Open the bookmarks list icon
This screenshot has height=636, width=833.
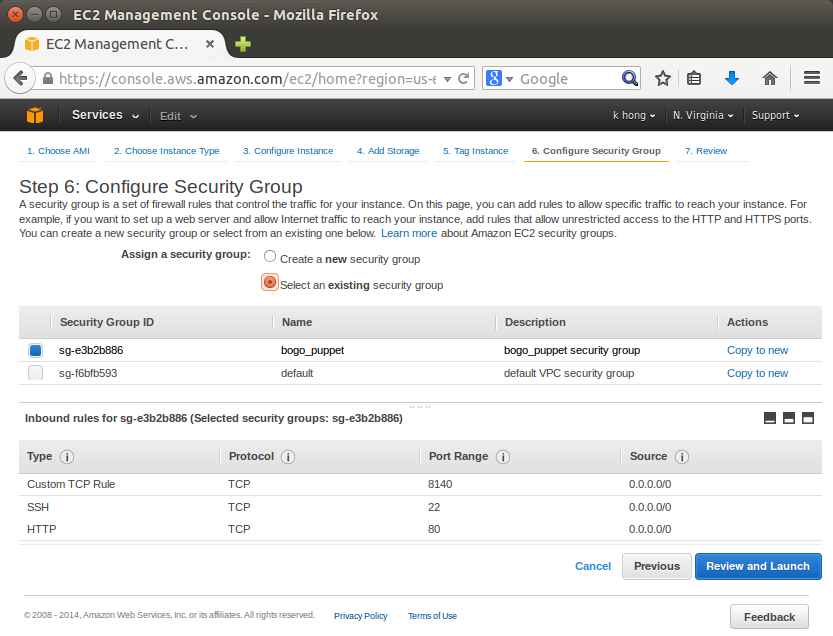[x=694, y=79]
